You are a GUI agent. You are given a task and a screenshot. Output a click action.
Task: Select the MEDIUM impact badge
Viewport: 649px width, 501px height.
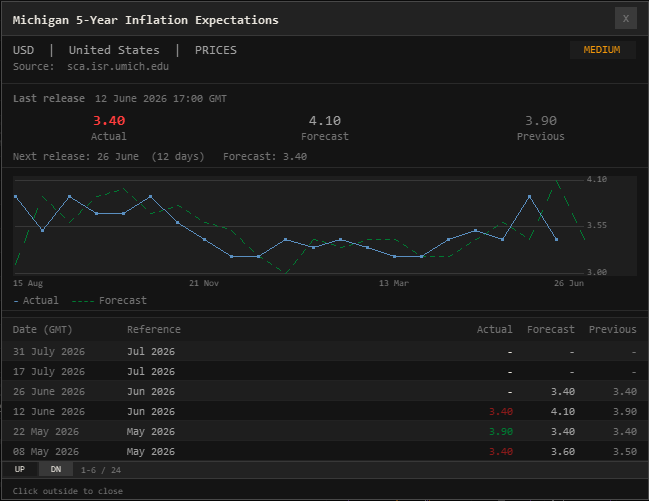[602, 50]
